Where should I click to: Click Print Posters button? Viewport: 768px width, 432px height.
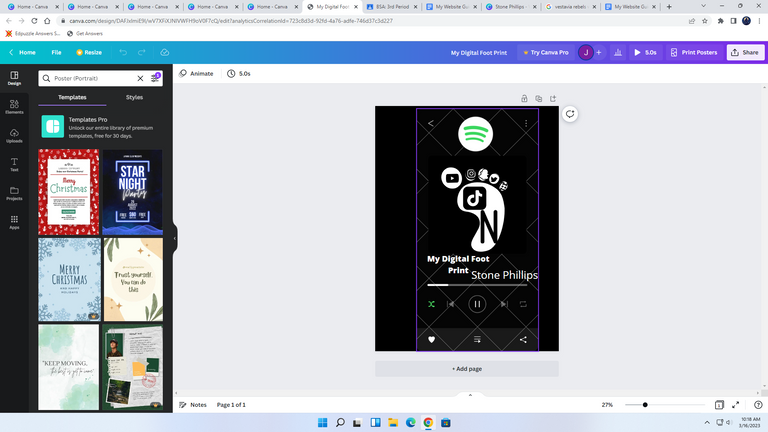click(x=694, y=52)
